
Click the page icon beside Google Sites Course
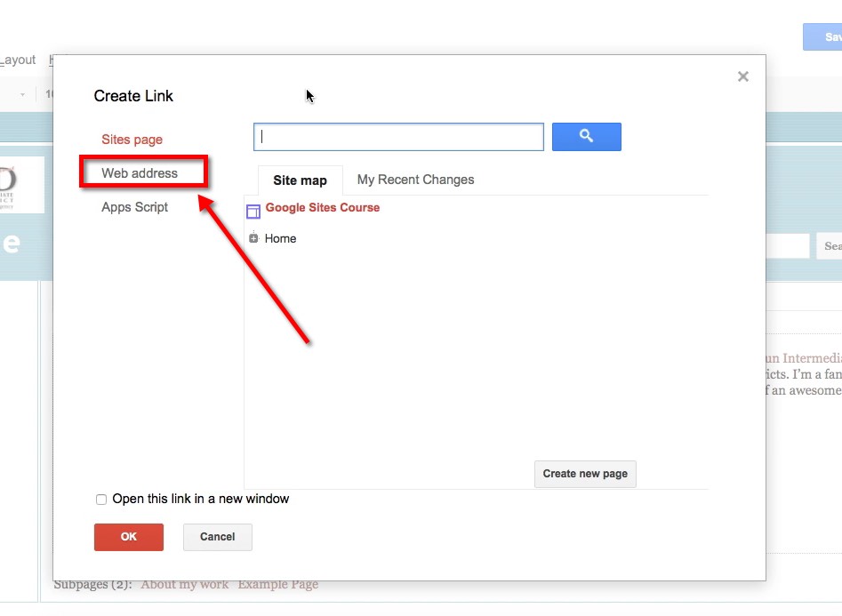pyautogui.click(x=253, y=208)
